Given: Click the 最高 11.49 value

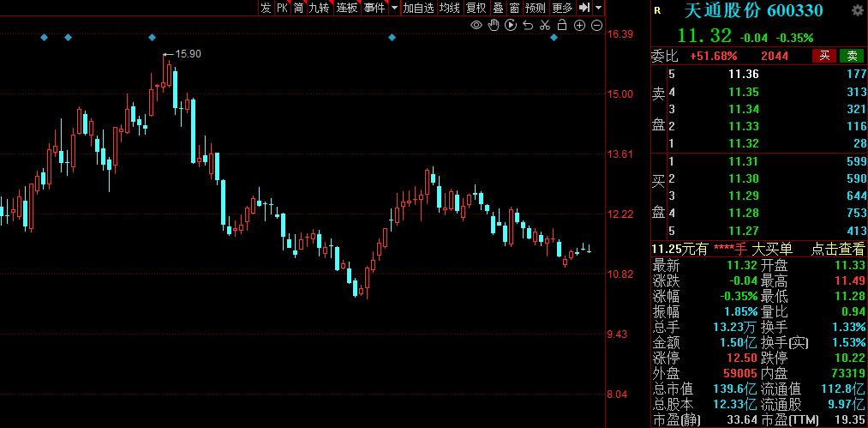Looking at the screenshot, I should click(850, 280).
